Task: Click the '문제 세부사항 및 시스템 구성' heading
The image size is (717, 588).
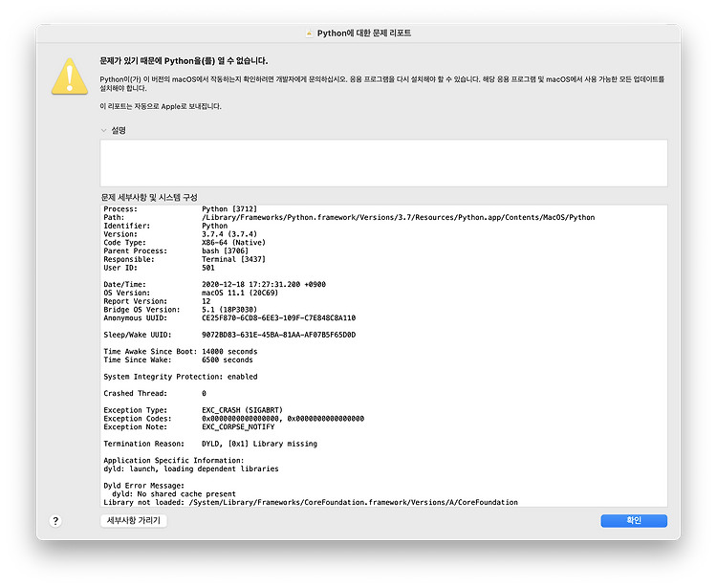Action: click(149, 198)
